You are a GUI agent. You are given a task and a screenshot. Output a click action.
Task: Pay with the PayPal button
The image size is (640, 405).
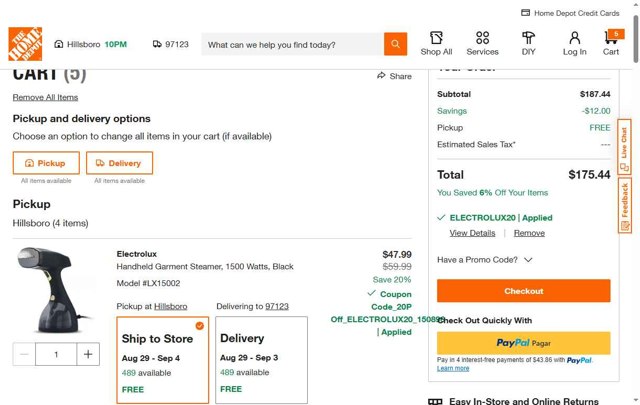tap(524, 343)
